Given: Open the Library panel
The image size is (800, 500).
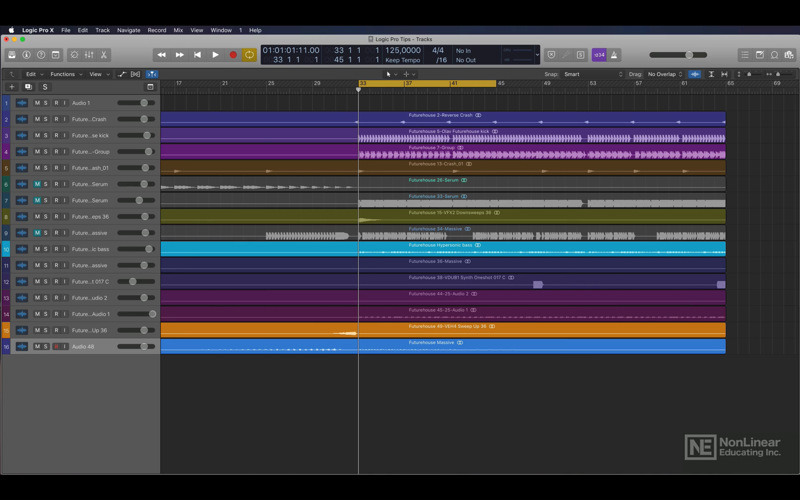Looking at the screenshot, I should [12, 55].
